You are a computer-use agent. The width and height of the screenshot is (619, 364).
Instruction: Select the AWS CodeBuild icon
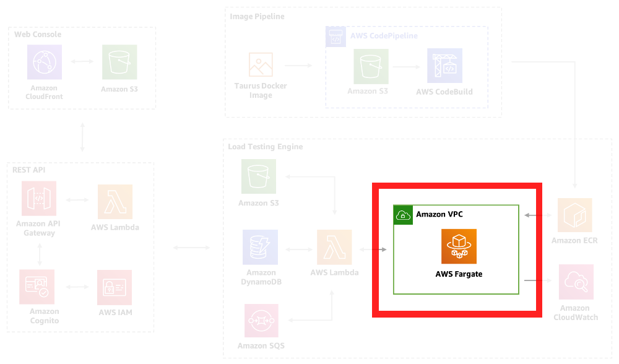click(444, 66)
